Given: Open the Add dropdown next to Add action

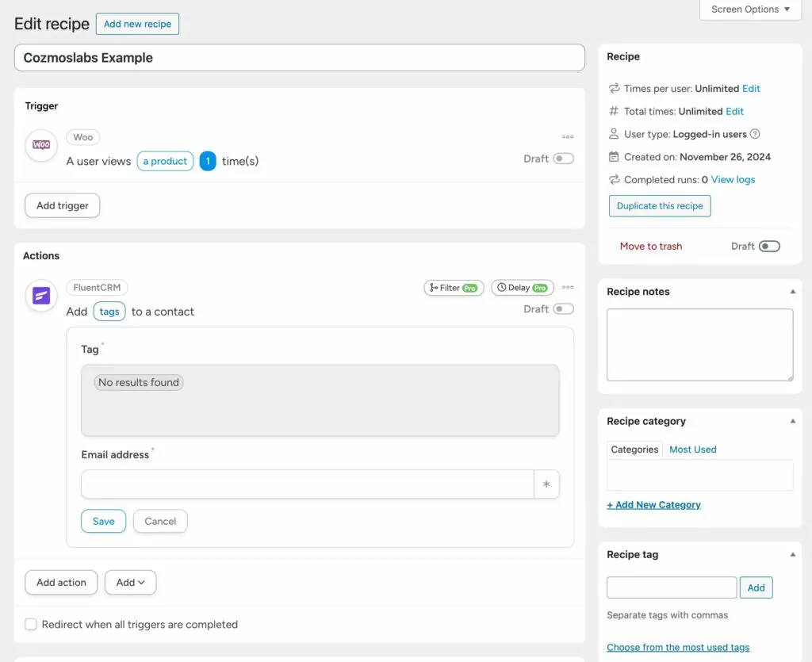Looking at the screenshot, I should tap(131, 582).
